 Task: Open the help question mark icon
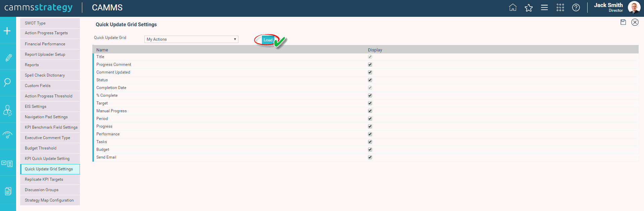[576, 7]
